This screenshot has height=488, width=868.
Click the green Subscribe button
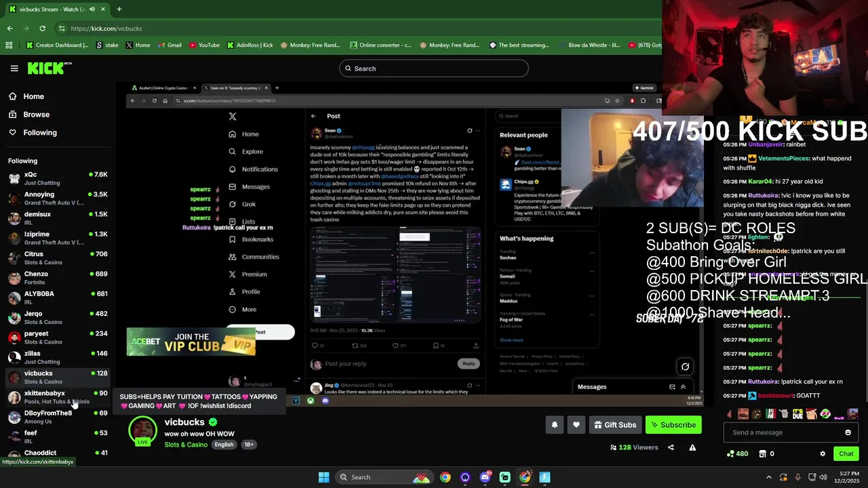(x=673, y=425)
